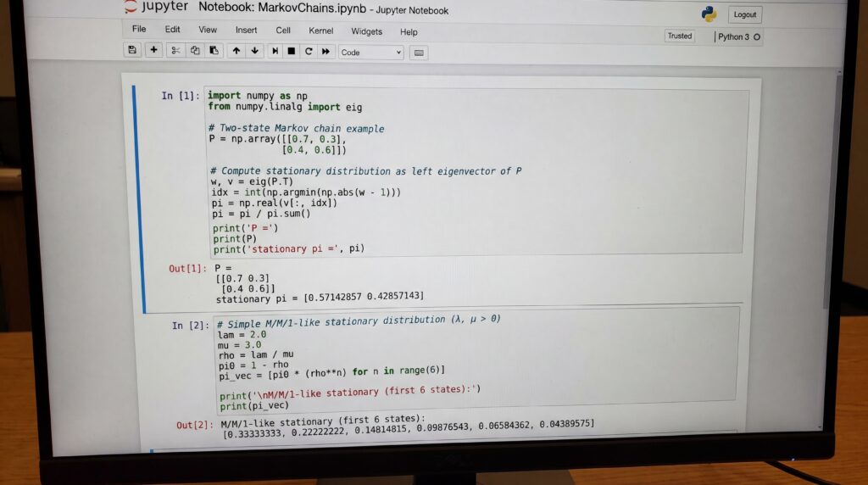Open the Edit menu
This screenshot has height=485, width=868.
pyautogui.click(x=172, y=30)
